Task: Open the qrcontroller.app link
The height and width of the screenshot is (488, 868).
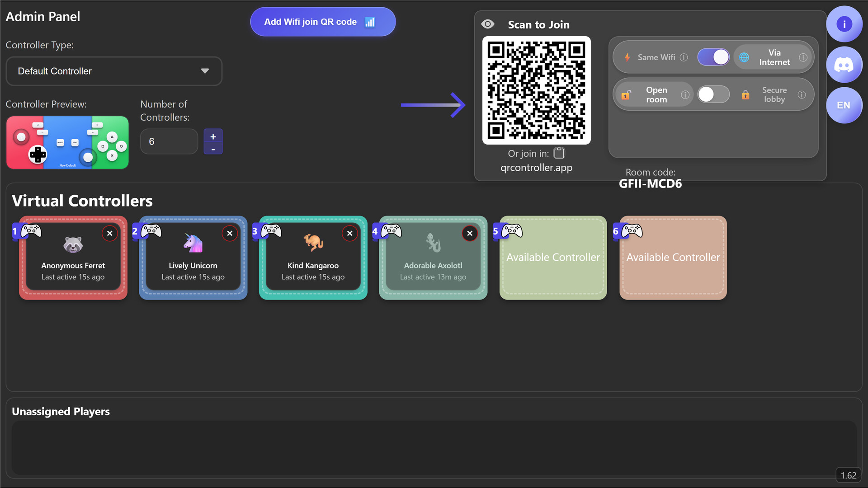Action: pos(536,167)
